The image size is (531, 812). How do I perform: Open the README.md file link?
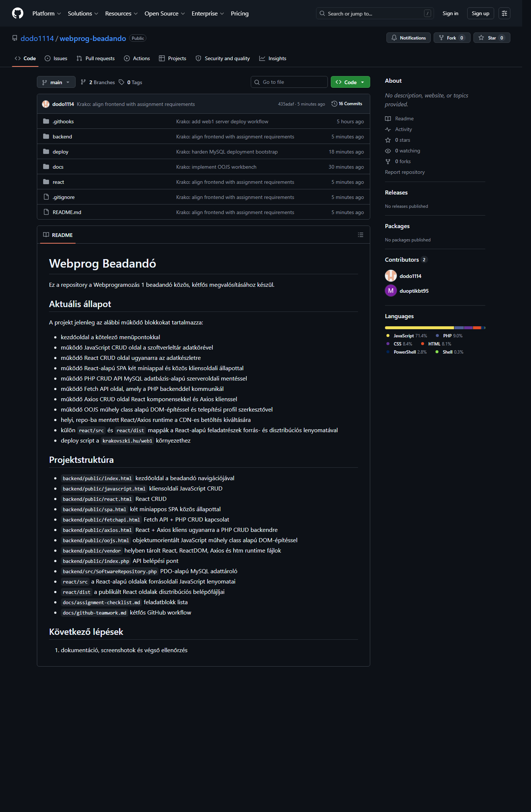pyautogui.click(x=67, y=212)
